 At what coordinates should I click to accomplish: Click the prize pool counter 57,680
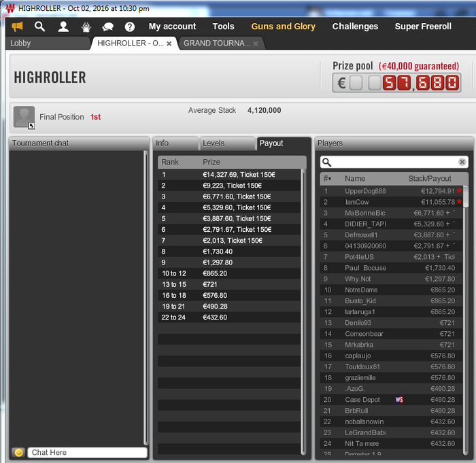(x=396, y=82)
